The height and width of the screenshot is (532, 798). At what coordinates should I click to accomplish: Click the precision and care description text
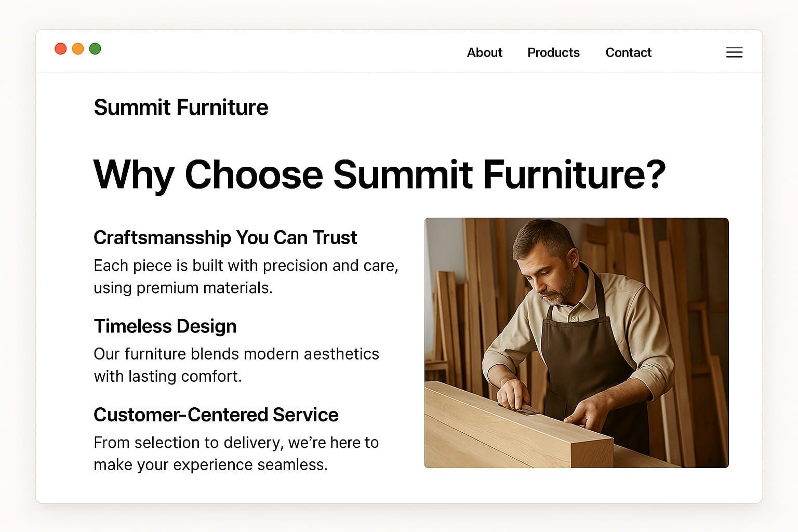click(246, 276)
